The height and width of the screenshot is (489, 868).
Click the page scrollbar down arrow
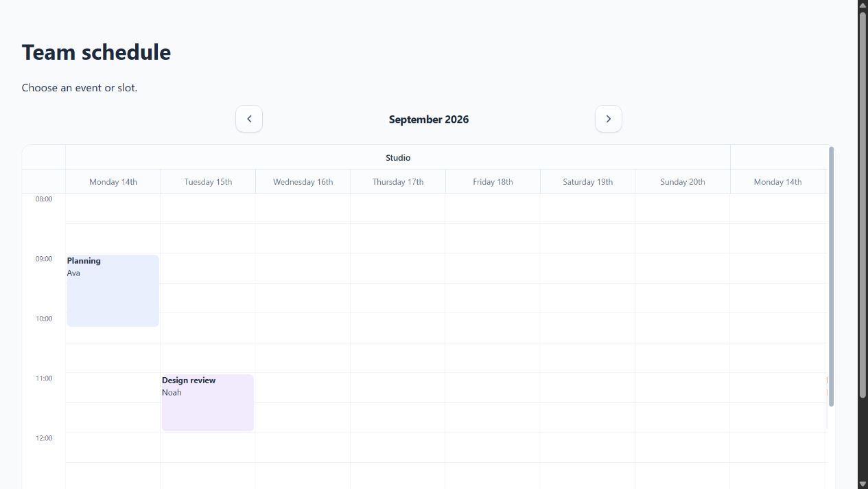863,484
